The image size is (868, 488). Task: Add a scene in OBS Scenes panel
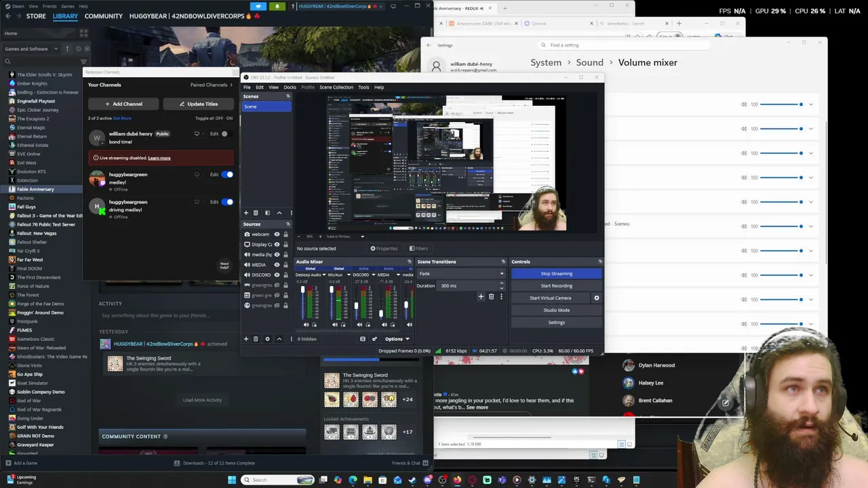[x=246, y=213]
